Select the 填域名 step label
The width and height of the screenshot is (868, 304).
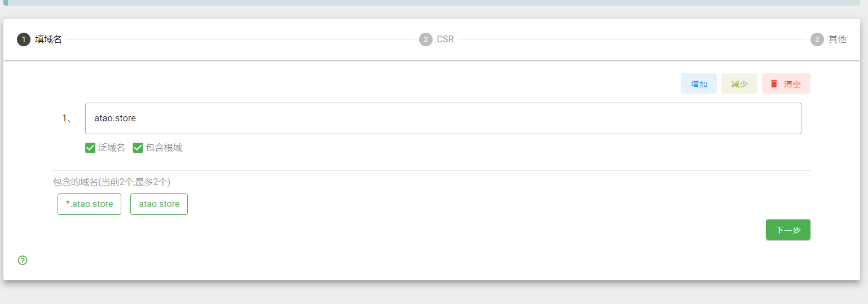click(x=49, y=39)
